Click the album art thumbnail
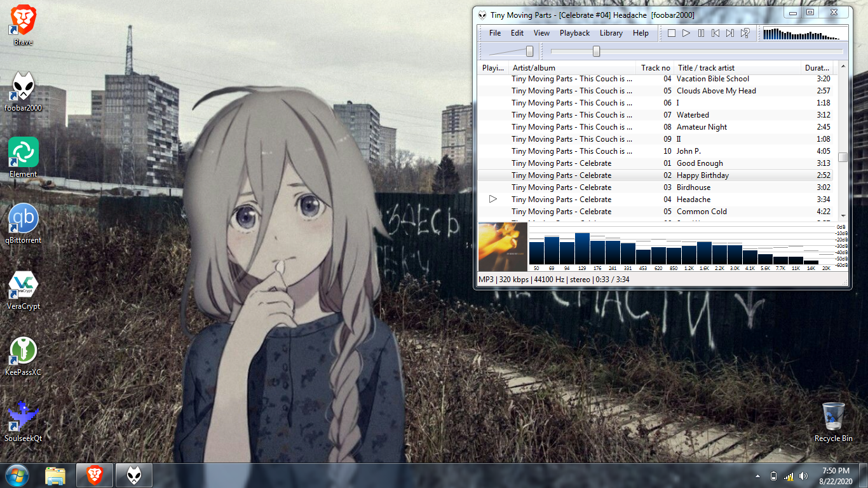The height and width of the screenshot is (488, 868). [x=503, y=247]
